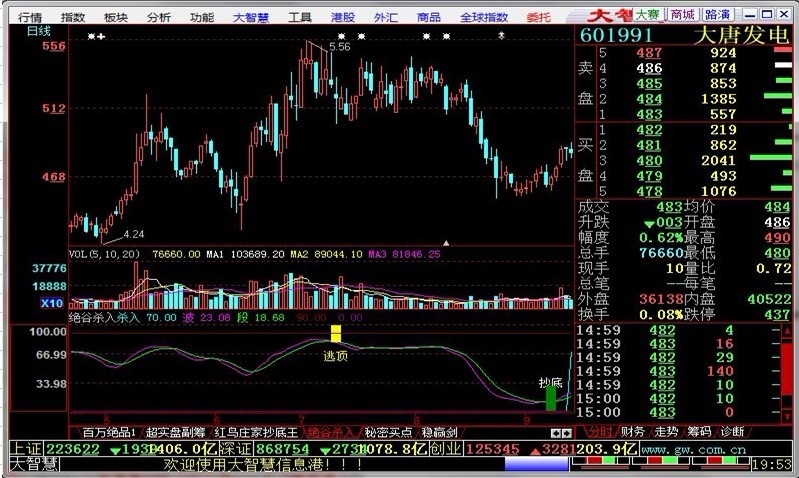Click the 均价 value 484
This screenshot has width=799, height=478.
pos(777,207)
